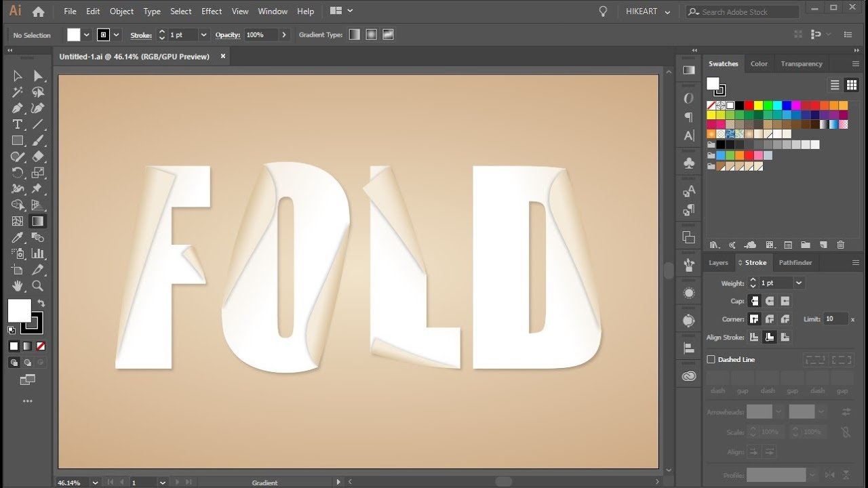Select the Mesh tool

click(18, 221)
